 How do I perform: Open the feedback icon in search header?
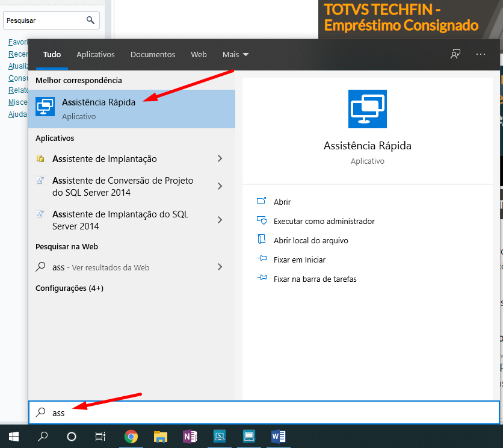click(455, 54)
